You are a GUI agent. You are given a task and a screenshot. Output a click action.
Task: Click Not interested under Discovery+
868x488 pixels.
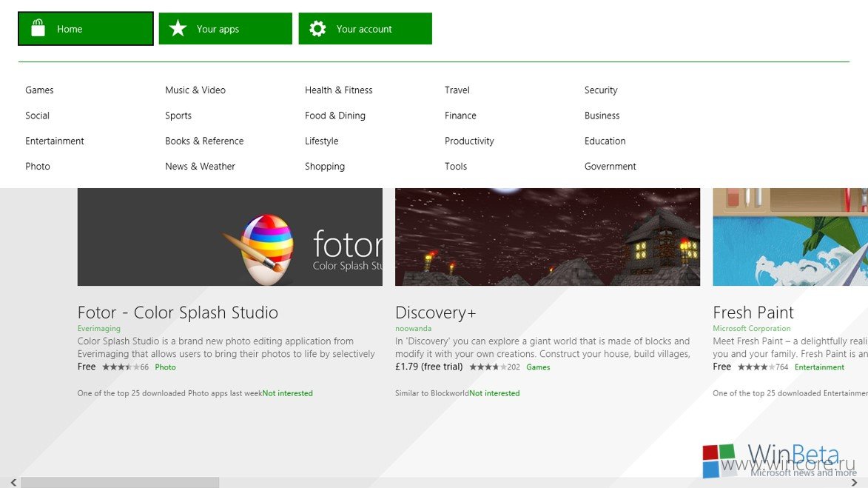(x=494, y=393)
